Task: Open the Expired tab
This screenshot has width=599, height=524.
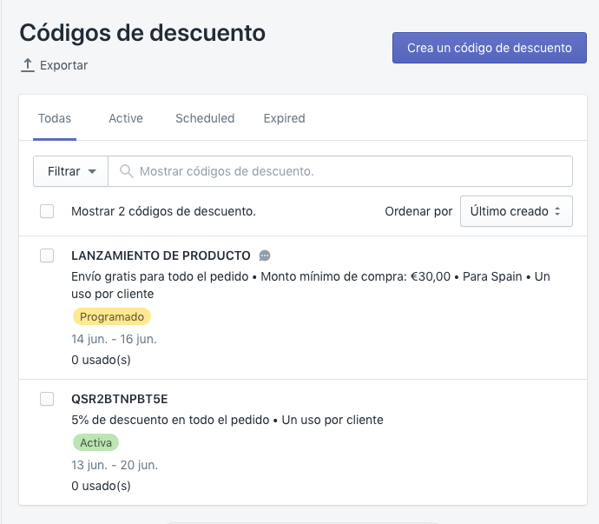Action: [284, 118]
